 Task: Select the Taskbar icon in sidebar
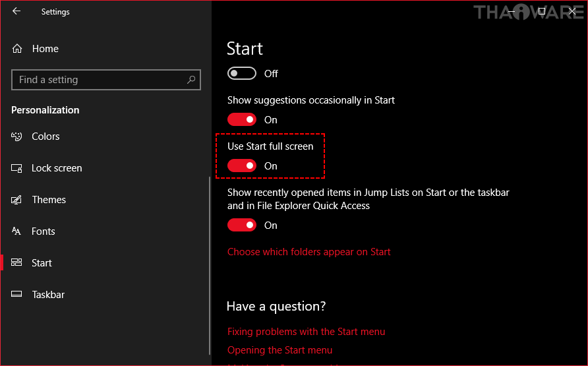pos(17,295)
